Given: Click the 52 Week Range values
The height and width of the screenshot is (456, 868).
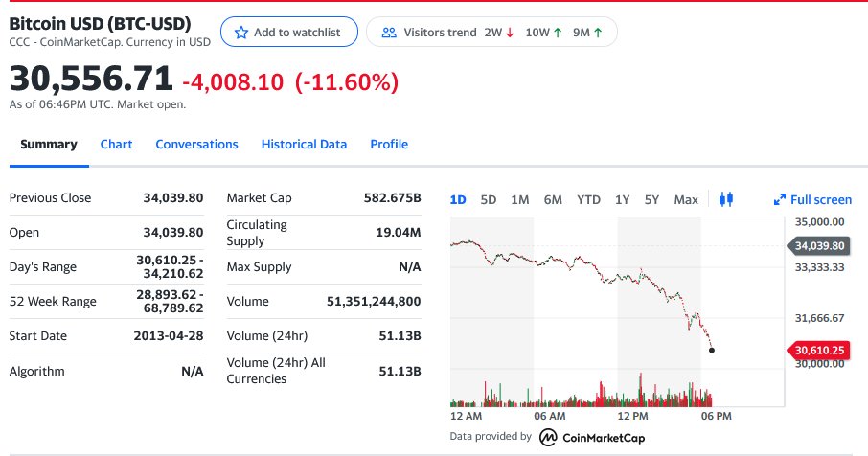Looking at the screenshot, I should [170, 302].
